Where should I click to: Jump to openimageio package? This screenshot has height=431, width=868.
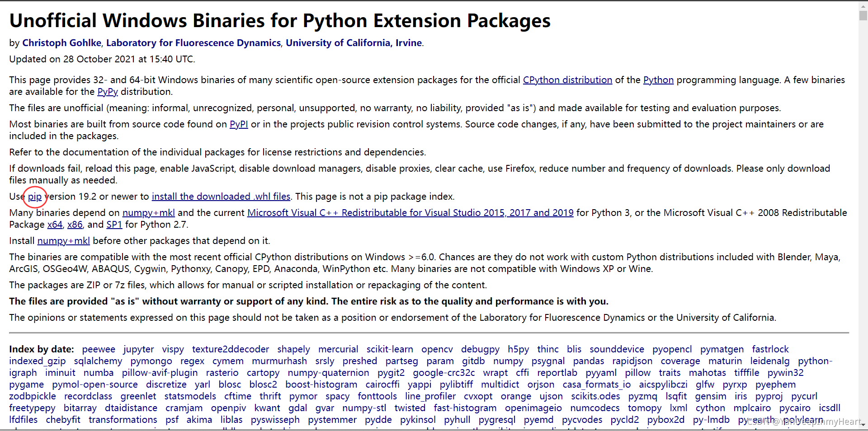(533, 408)
